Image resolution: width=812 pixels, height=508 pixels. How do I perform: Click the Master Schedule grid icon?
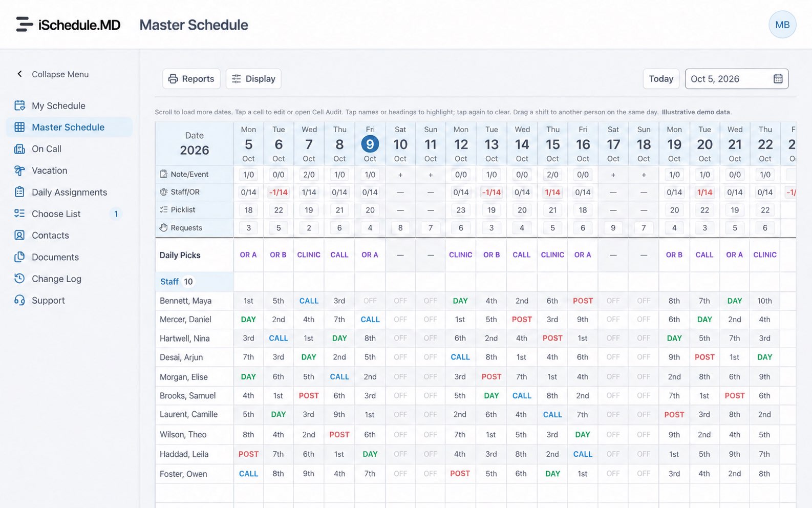(19, 127)
